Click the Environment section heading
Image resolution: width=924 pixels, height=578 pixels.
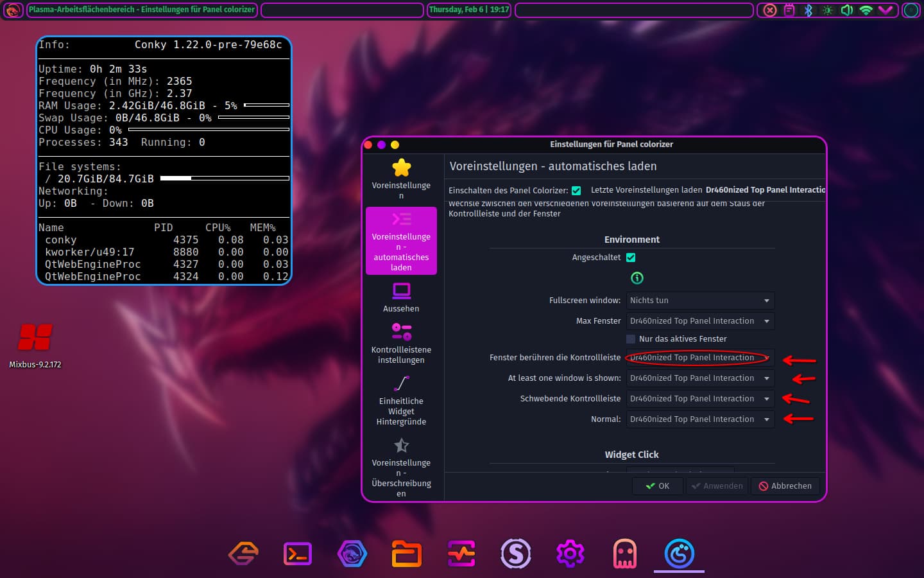pyautogui.click(x=632, y=240)
